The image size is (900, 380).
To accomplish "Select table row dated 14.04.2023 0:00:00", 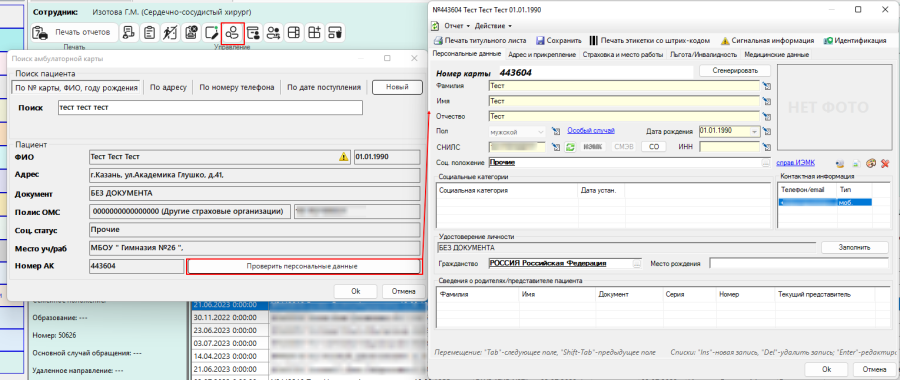I will 309,355.
